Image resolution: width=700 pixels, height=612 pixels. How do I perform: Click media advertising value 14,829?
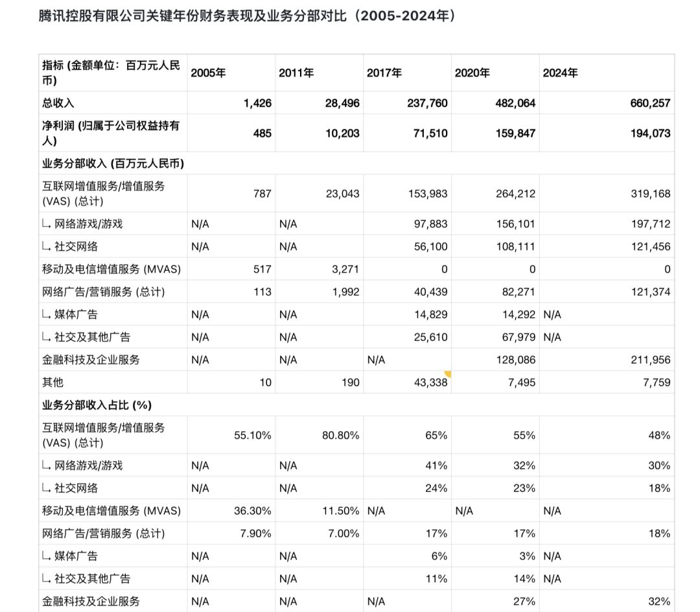coord(430,314)
